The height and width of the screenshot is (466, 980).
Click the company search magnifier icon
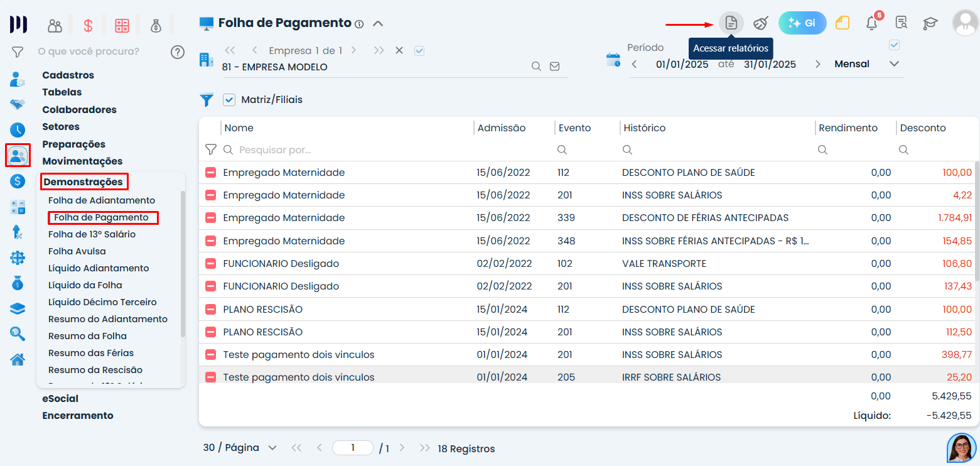(536, 67)
